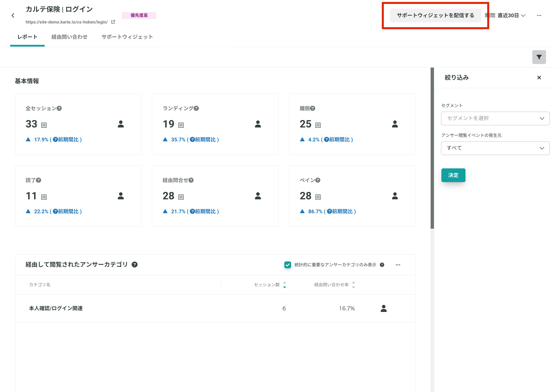Image resolution: width=556 pixels, height=392 pixels.
Task: Open the セグメントを選択 dropdown
Action: (x=495, y=118)
